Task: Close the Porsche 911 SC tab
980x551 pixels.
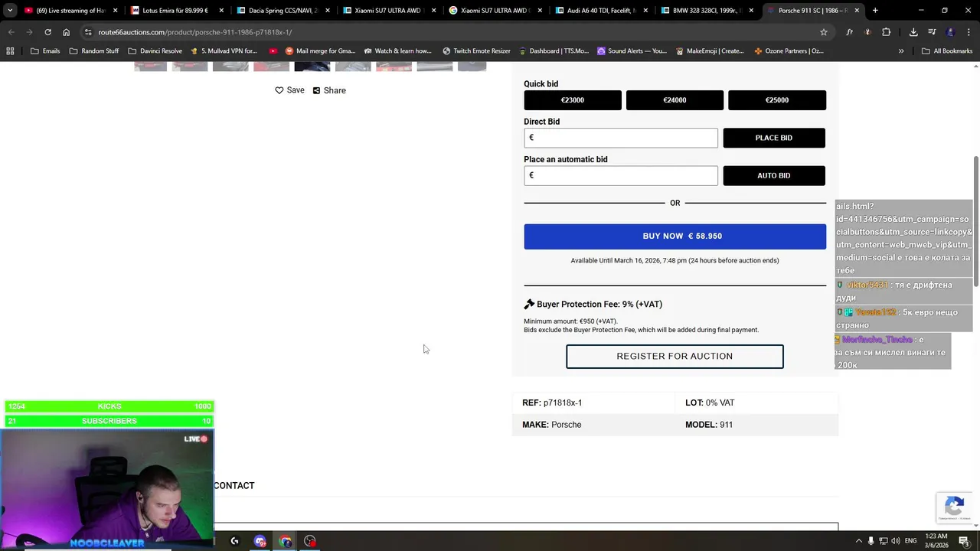Action: coord(857,11)
